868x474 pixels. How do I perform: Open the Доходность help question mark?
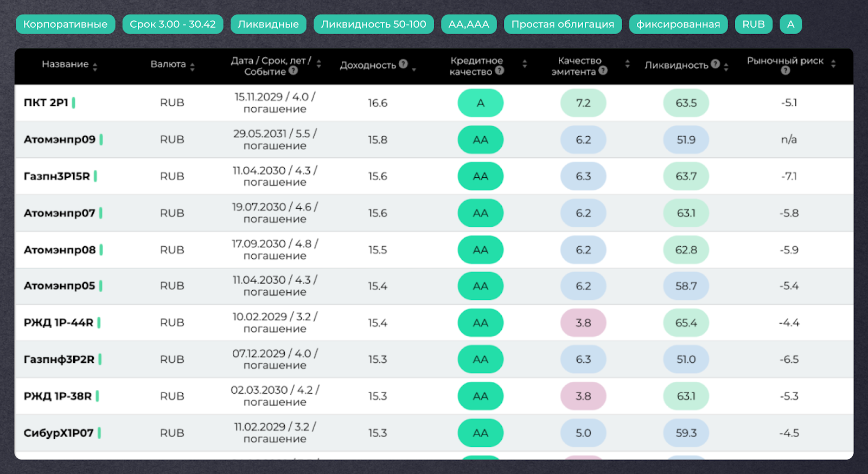click(x=403, y=64)
